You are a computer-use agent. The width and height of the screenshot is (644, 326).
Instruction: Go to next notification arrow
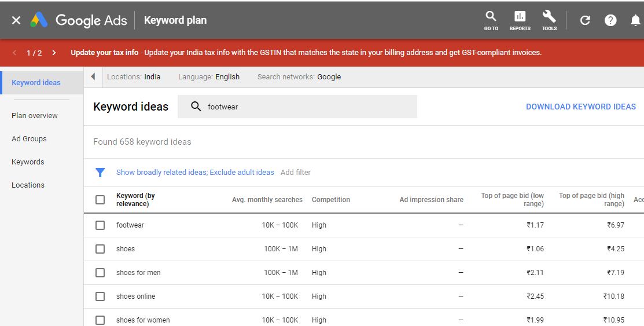point(54,53)
